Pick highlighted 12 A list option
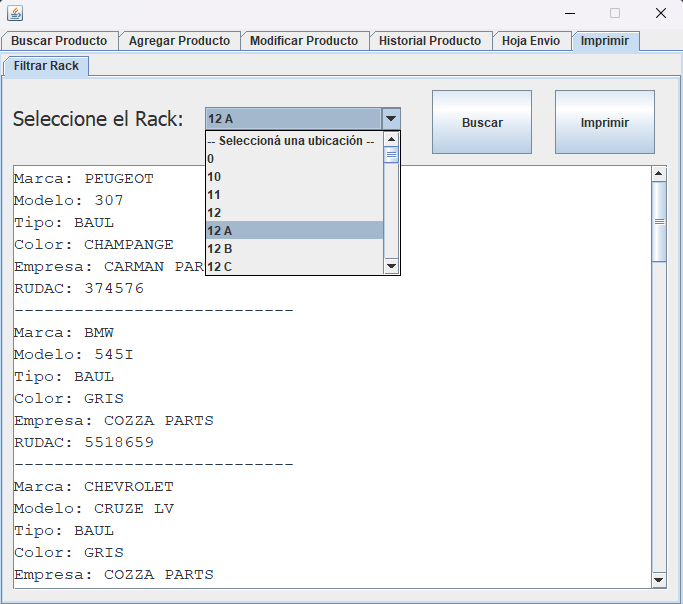The width and height of the screenshot is (683, 604). 294,230
